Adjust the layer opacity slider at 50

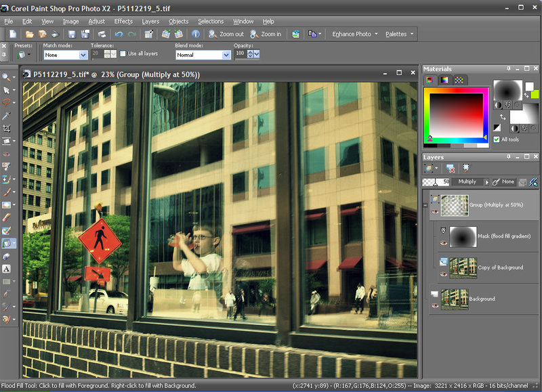tap(436, 182)
